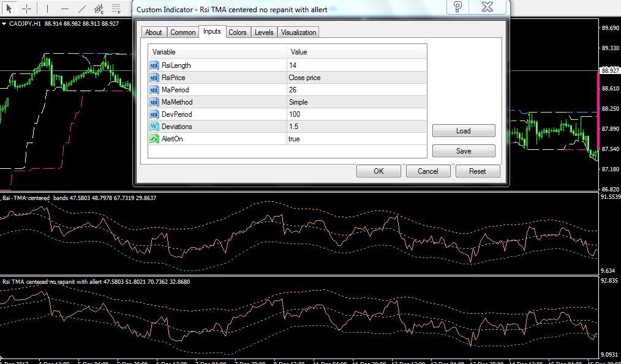Click the AlertOn variable name
The height and width of the screenshot is (364, 621).
(x=172, y=139)
